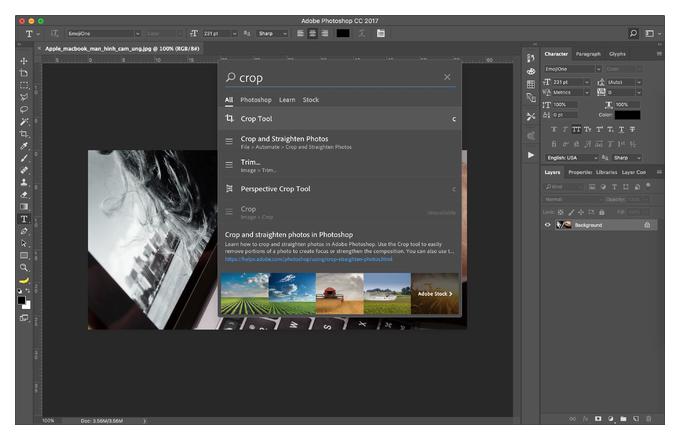This screenshot has width=680, height=440.
Task: Open the Color palette icon in side dock
Action: pyautogui.click(x=531, y=72)
